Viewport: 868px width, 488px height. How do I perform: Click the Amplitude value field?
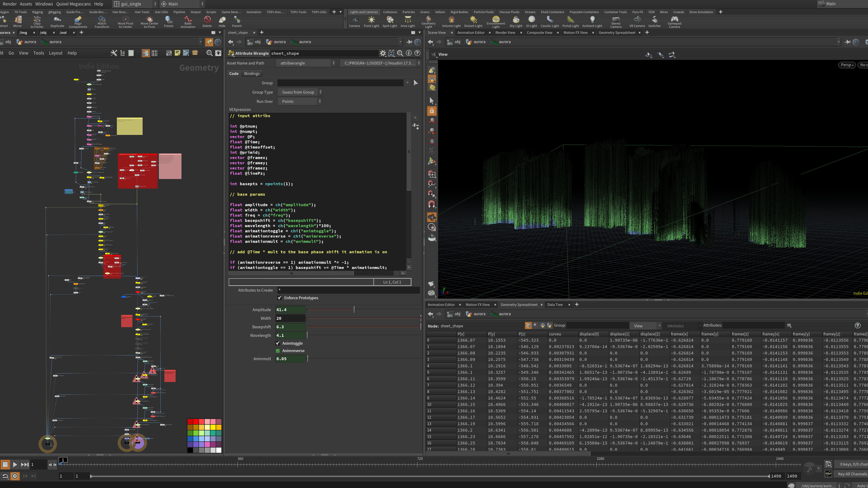[290, 310]
